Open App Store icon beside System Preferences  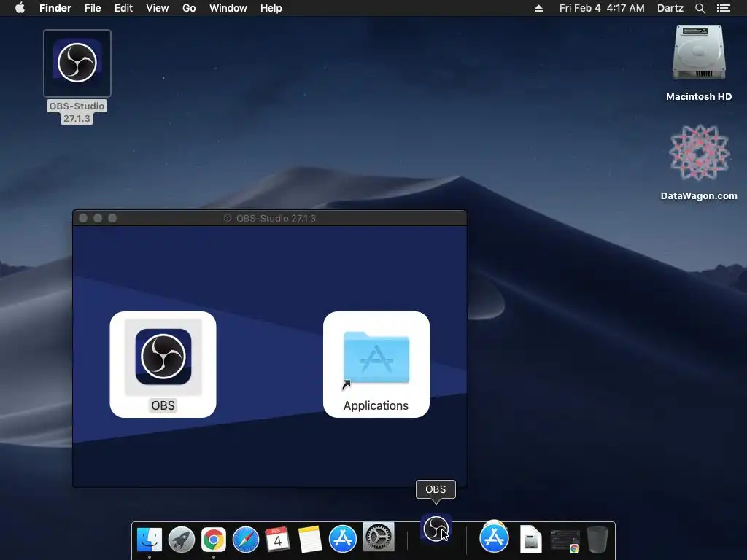(343, 539)
